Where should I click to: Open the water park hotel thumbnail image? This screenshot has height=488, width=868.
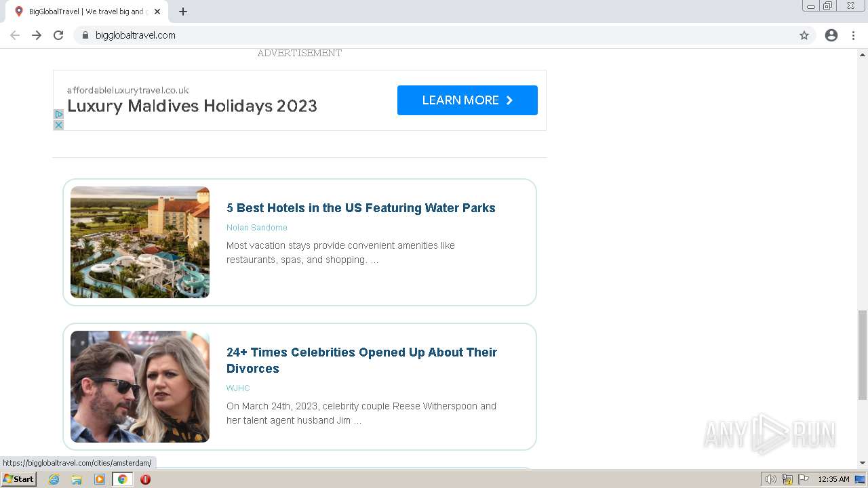tap(140, 242)
